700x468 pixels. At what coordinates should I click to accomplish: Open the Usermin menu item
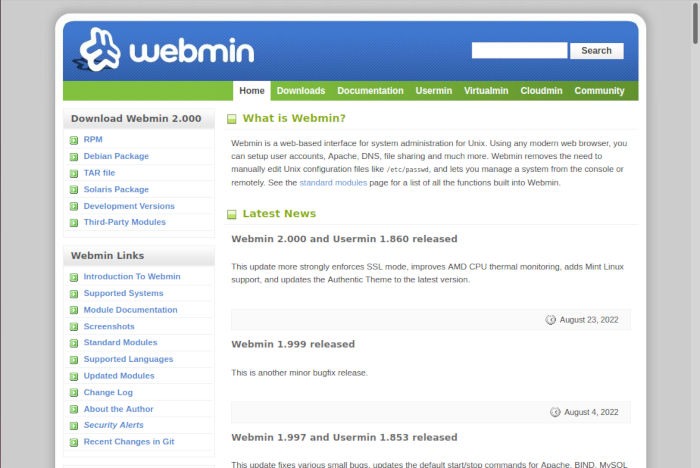click(433, 91)
